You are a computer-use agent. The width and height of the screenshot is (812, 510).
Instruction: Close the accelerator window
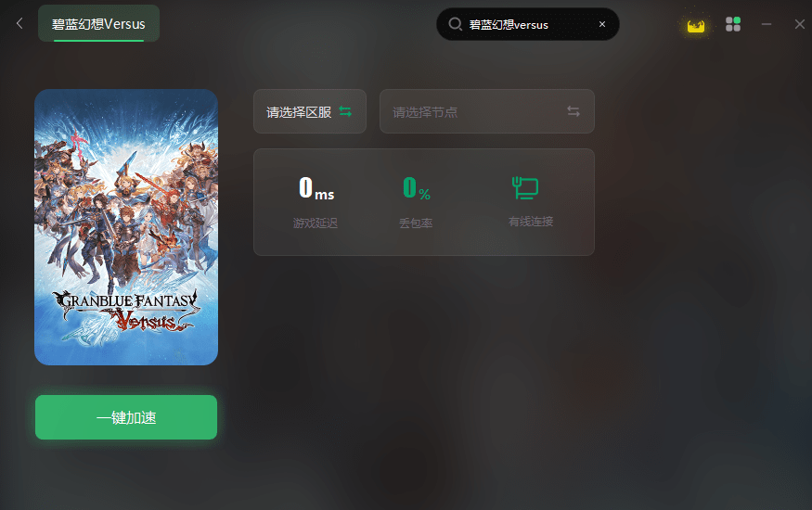click(x=800, y=24)
